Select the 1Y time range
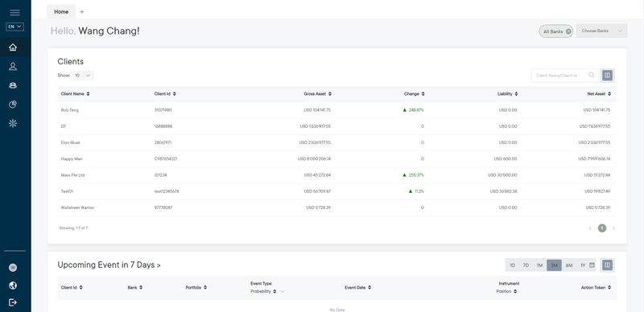Screen dimensions: 644x312 coord(582,265)
